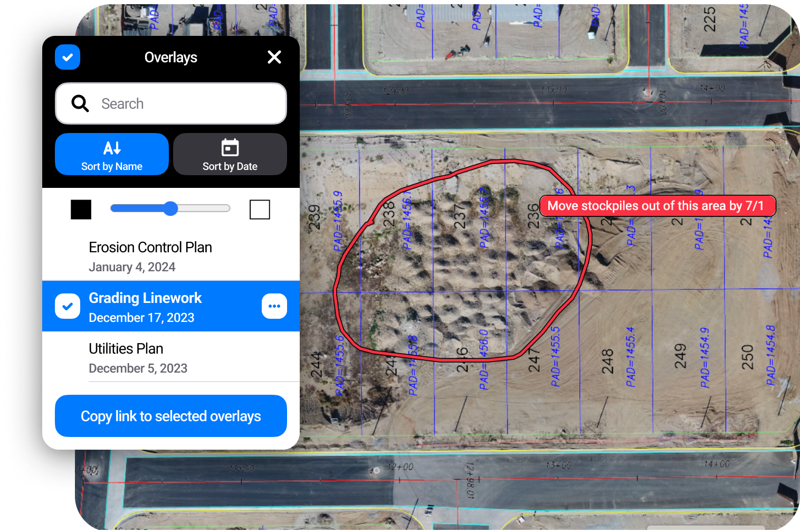Viewport: 800px width, 532px height.
Task: Click the white outlined square opacity icon
Action: pos(260,210)
